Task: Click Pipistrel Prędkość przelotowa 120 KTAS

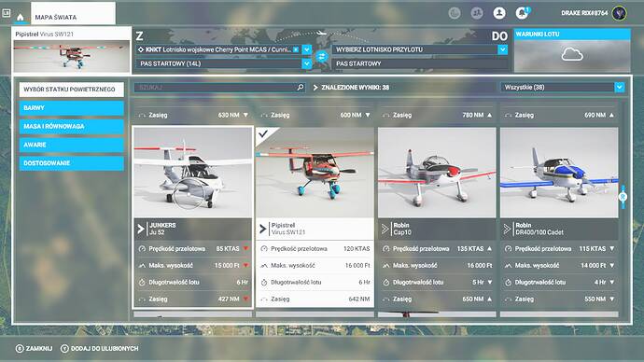Action: [x=315, y=249]
